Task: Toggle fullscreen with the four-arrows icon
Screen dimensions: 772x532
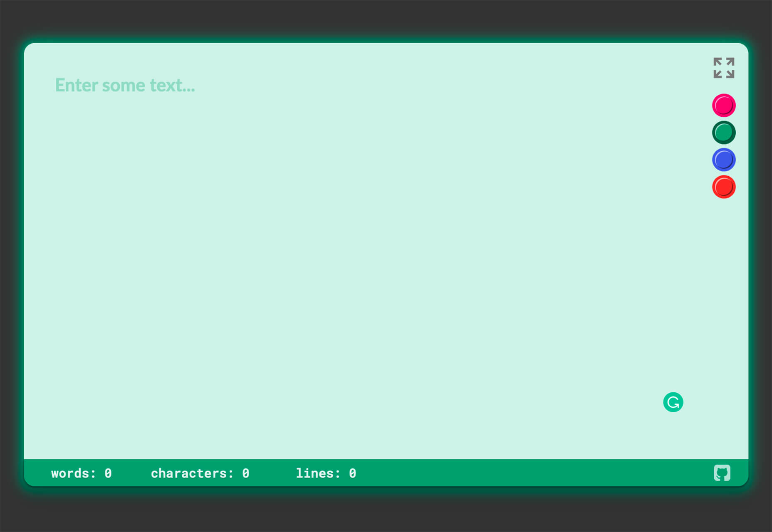Action: point(724,68)
